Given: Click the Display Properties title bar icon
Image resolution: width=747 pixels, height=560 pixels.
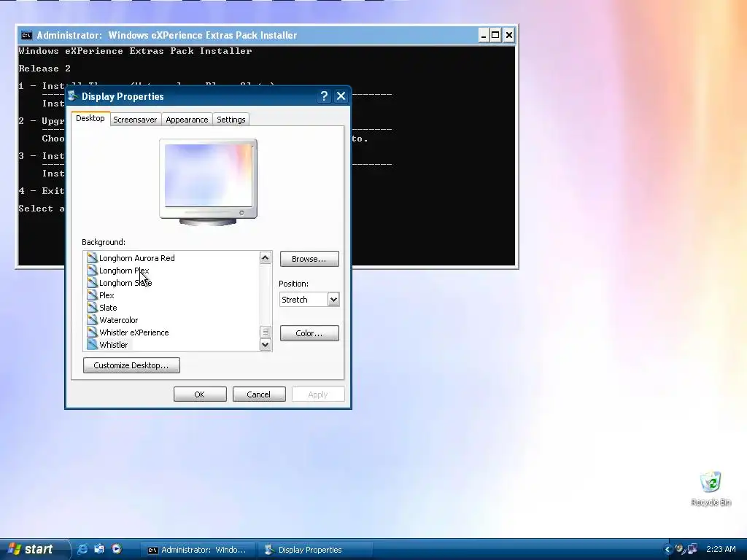Looking at the screenshot, I should coord(73,96).
